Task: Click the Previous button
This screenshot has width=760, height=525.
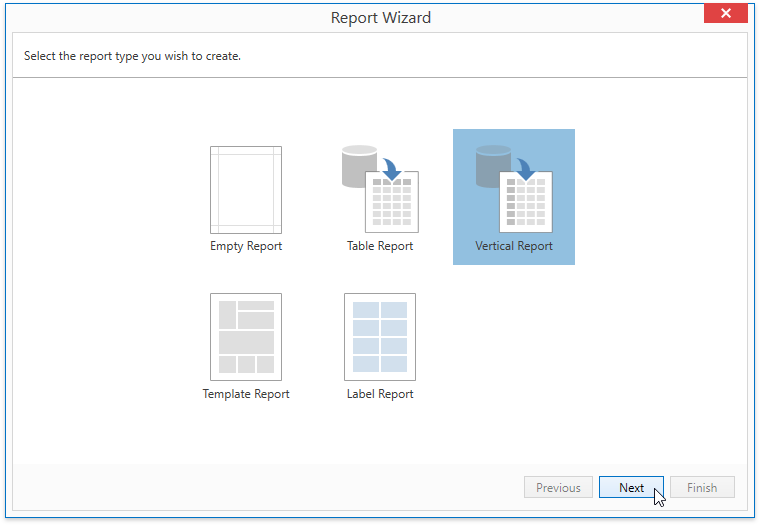Action: click(x=558, y=487)
